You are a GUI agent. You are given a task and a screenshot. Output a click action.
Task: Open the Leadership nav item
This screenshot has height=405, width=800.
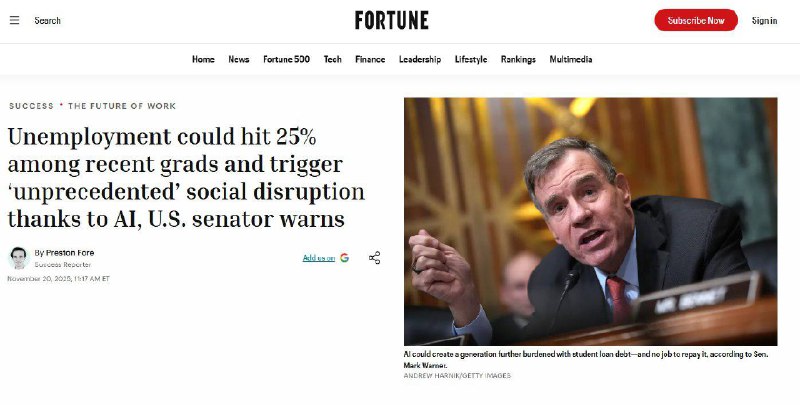click(x=420, y=59)
